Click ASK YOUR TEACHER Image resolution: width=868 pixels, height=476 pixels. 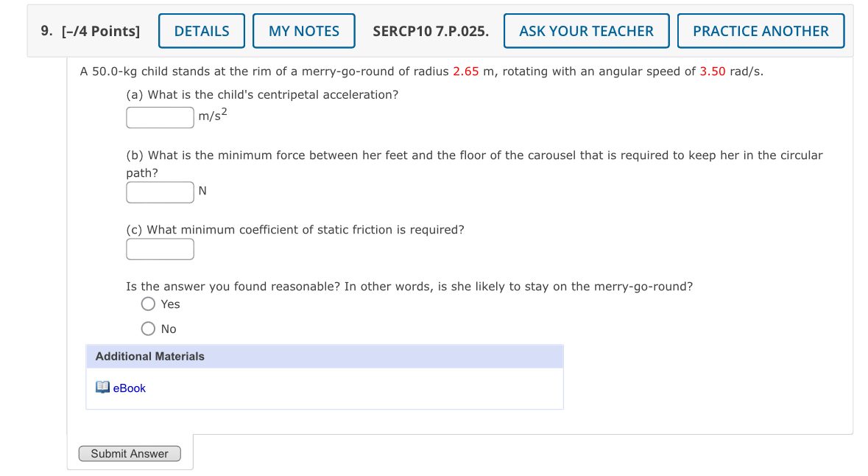586,30
